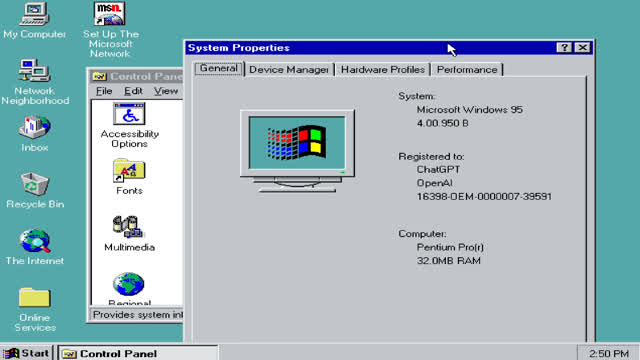Click the taskbar clock showing 2:50 PM
Image resolution: width=640 pixels, height=360 pixels.
point(609,353)
